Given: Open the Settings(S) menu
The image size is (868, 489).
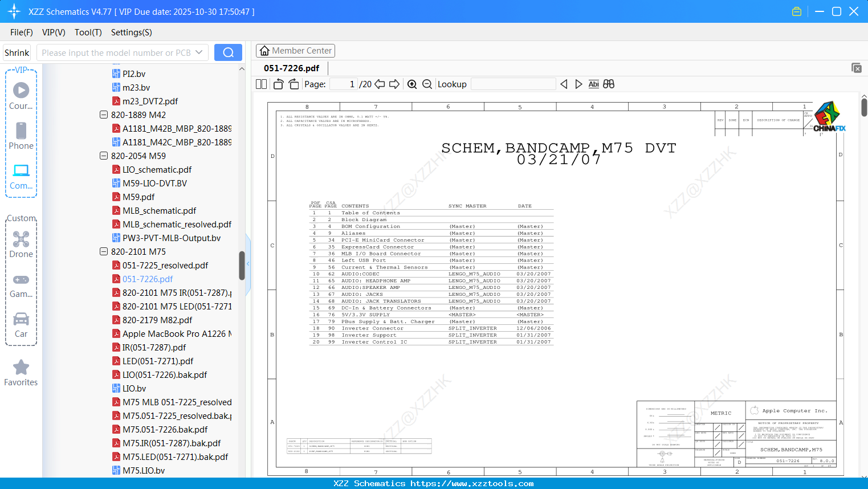Looking at the screenshot, I should tap(132, 32).
